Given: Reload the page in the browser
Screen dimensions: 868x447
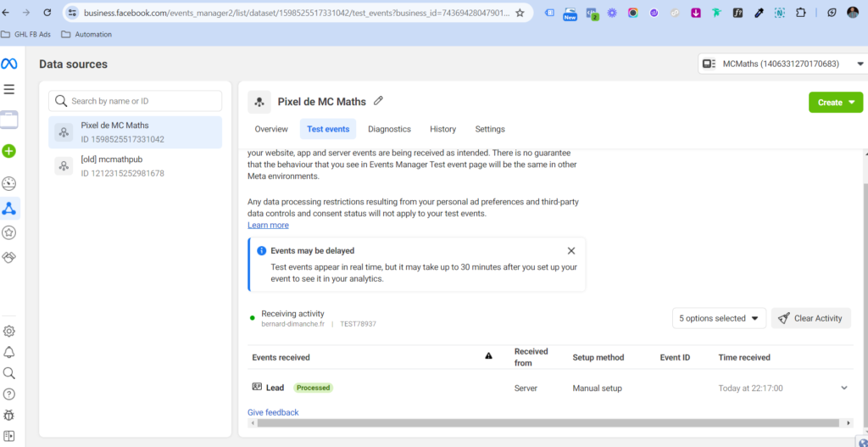Looking at the screenshot, I should tap(47, 12).
